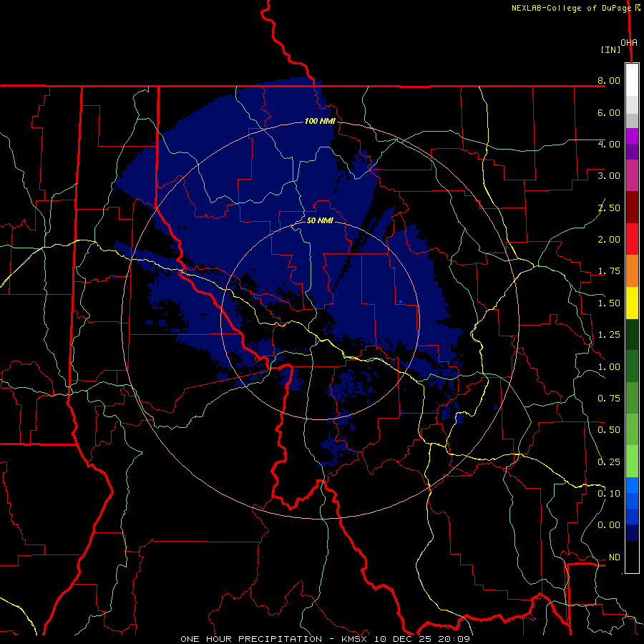The height and width of the screenshot is (644, 644).
Task: Click the 0.10 legend value
Action: point(609,494)
